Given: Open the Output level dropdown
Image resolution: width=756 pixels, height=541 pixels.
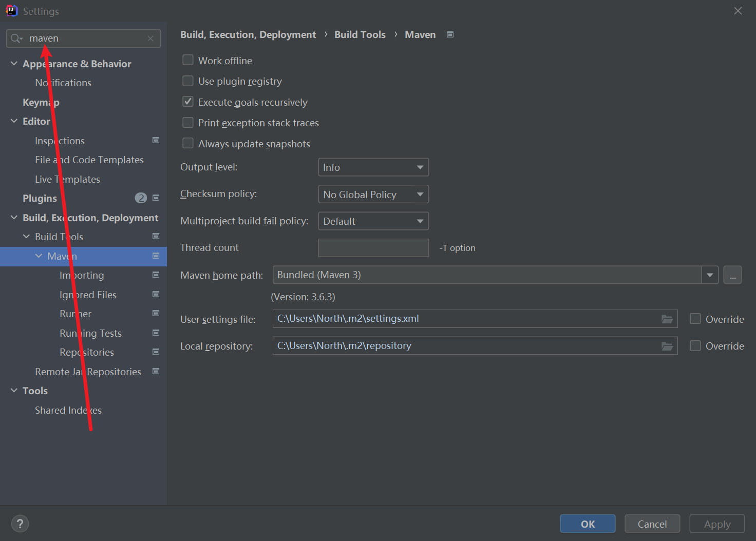Looking at the screenshot, I should pos(373,167).
